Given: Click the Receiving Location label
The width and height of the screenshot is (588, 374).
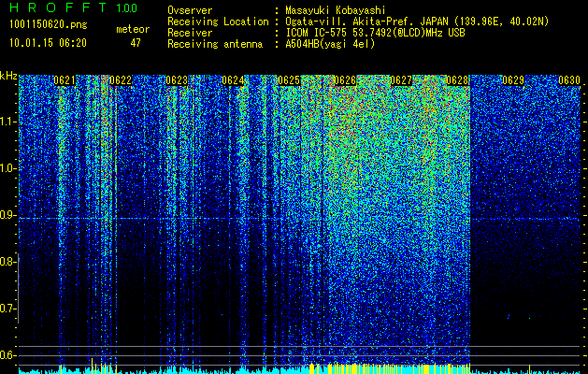Looking at the screenshot, I should [x=218, y=22].
